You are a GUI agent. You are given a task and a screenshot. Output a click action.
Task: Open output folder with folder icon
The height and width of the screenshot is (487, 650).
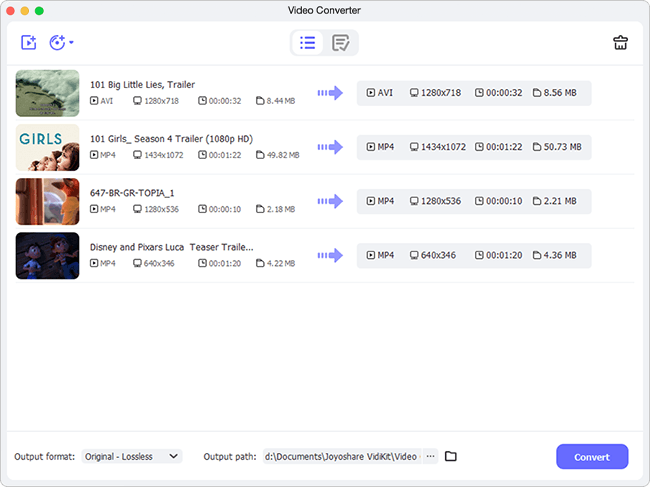click(x=451, y=456)
